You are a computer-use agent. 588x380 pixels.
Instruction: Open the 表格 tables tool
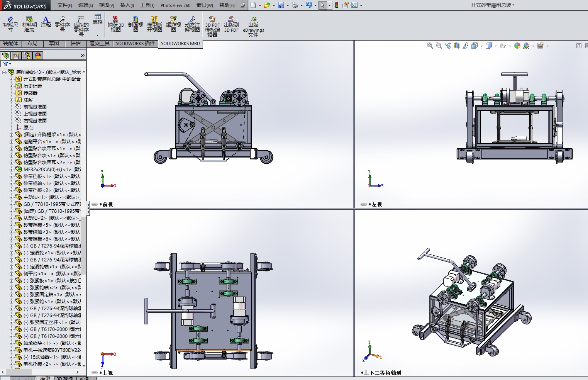[98, 20]
